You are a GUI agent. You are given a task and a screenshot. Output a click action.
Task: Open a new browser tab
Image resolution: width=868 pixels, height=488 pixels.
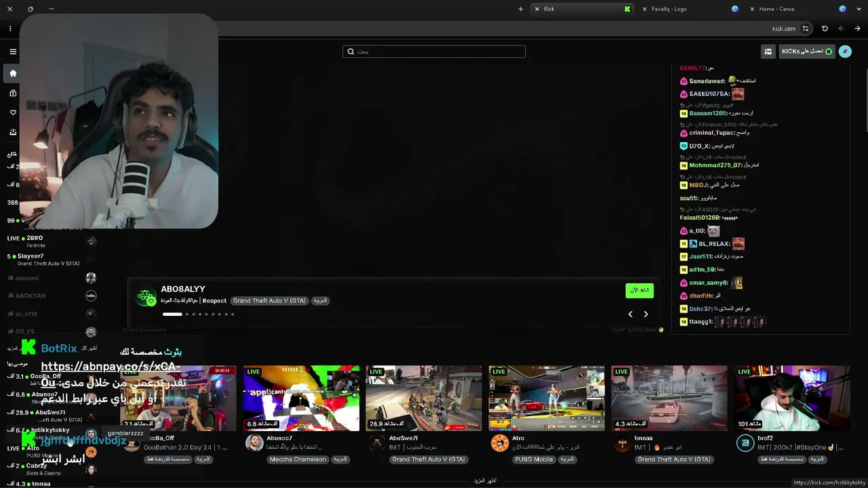[521, 9]
